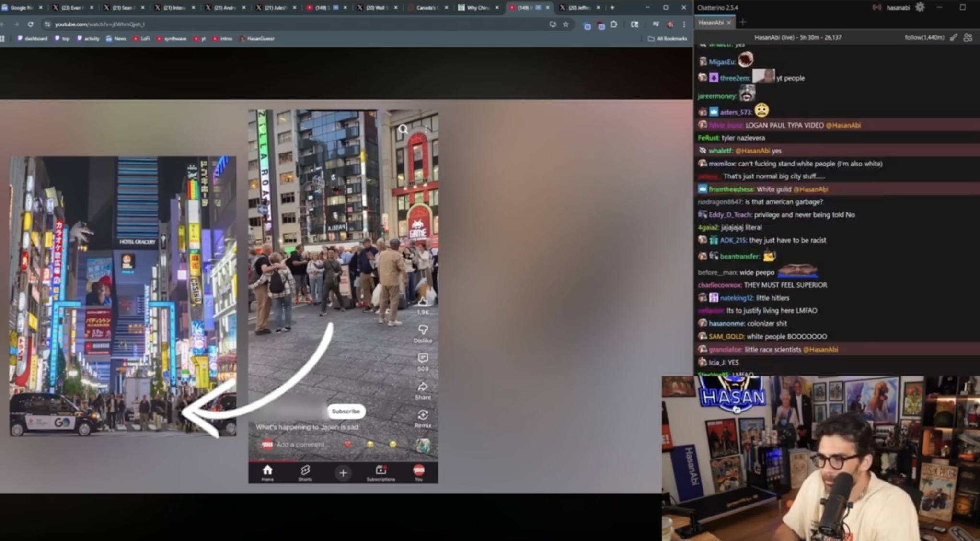The width and height of the screenshot is (980, 541).
Task: Open the synthwave bookmark
Action: (172, 38)
